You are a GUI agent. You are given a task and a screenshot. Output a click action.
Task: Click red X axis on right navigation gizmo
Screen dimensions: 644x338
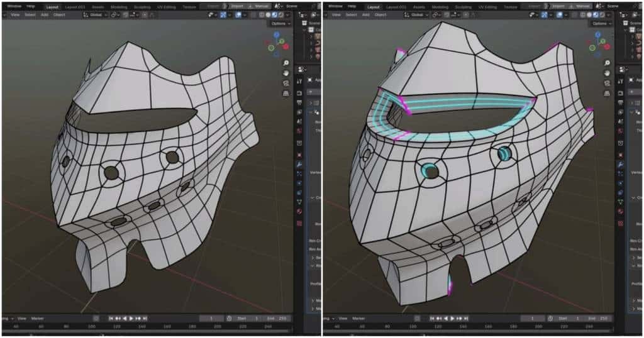[x=607, y=46]
